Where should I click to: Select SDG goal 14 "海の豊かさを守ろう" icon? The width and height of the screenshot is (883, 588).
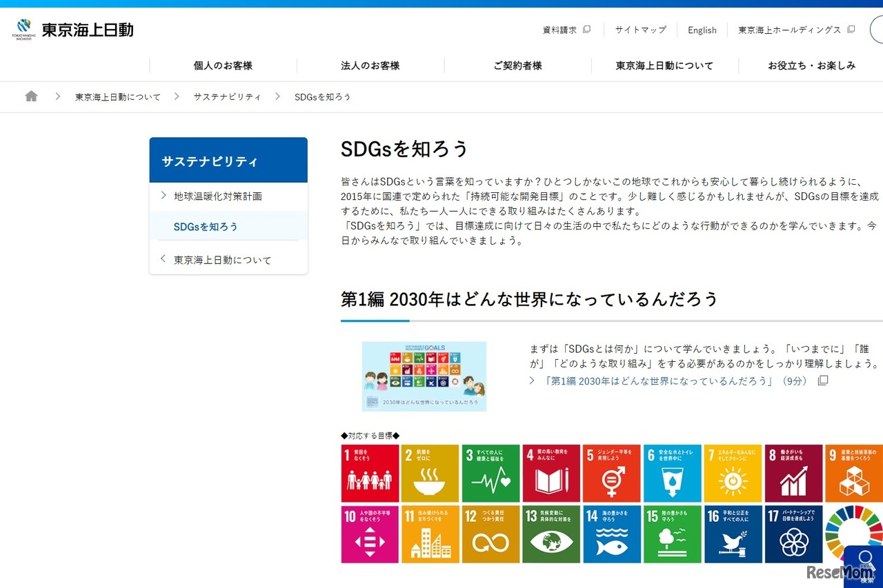tap(611, 534)
